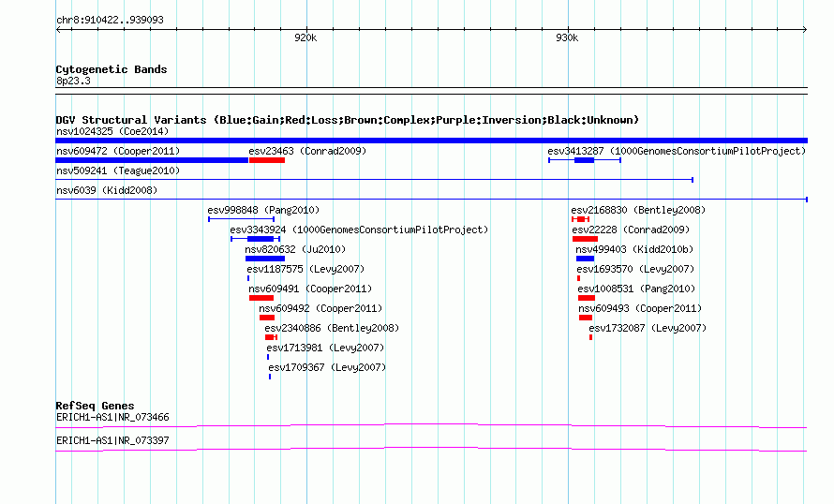
Task: Open variant esv22228 (Conrad2009) label
Action: pyautogui.click(x=631, y=230)
